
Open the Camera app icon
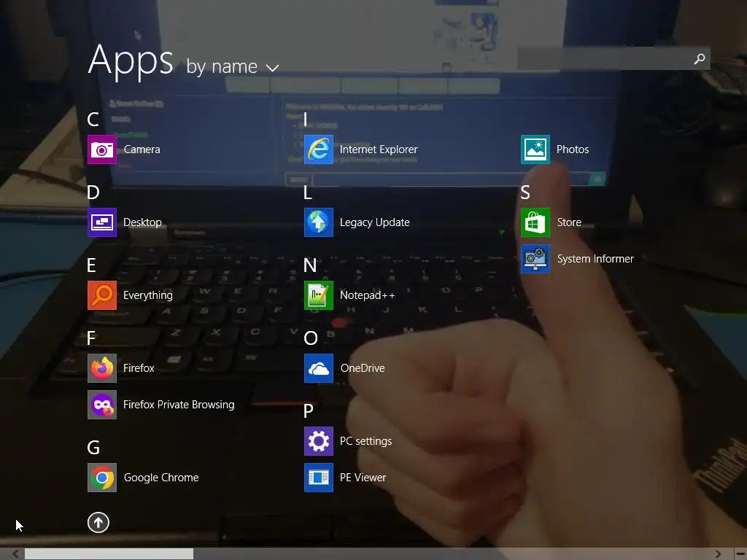(x=102, y=149)
